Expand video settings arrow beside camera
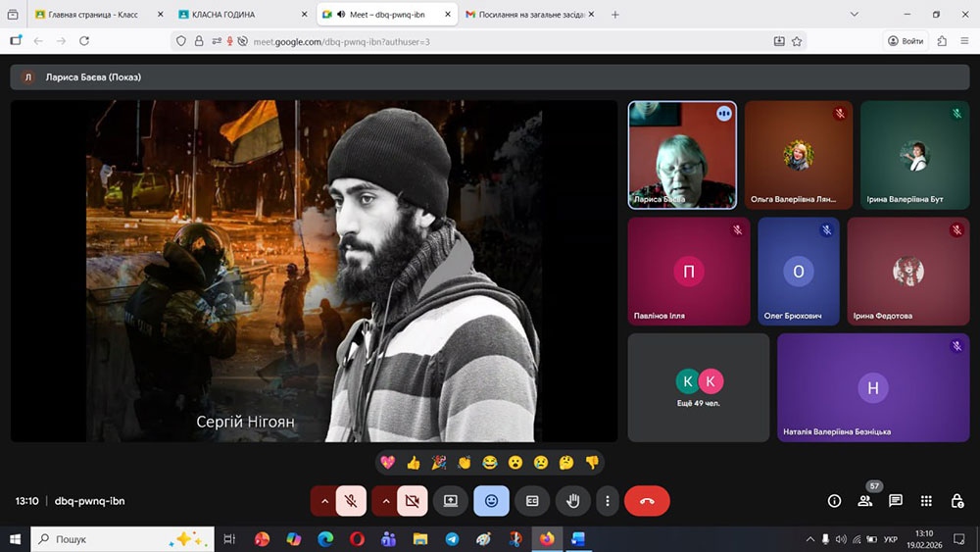The height and width of the screenshot is (552, 980). [385, 501]
